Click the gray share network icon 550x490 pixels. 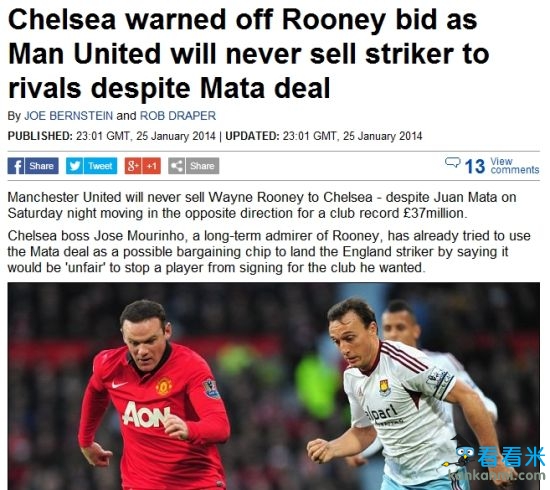[x=176, y=166]
